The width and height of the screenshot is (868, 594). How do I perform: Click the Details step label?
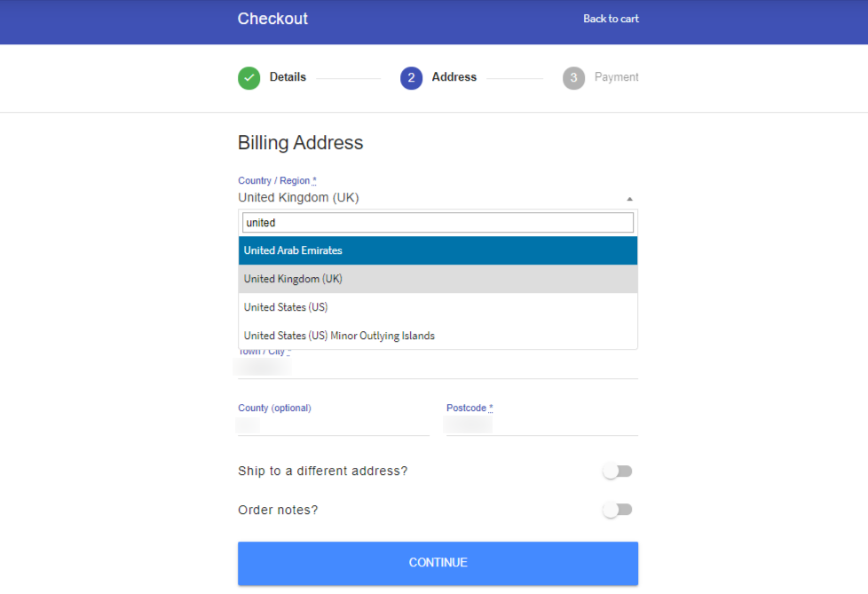pyautogui.click(x=288, y=77)
